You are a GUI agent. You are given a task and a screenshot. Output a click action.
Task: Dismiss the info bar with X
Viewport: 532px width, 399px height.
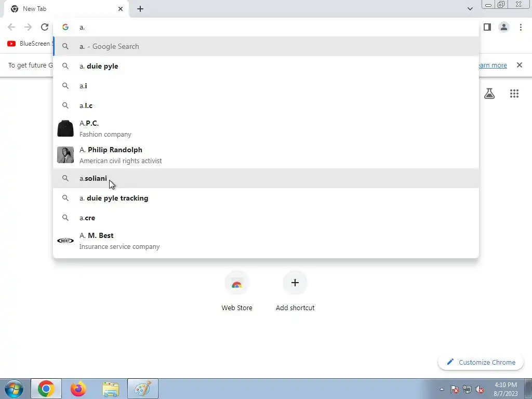pos(520,65)
